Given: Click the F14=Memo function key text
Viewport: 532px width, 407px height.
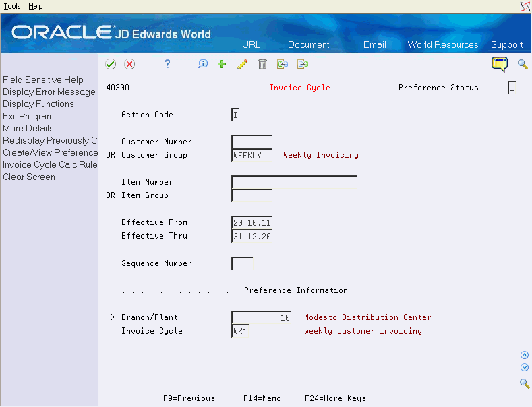Looking at the screenshot, I should [x=262, y=398].
